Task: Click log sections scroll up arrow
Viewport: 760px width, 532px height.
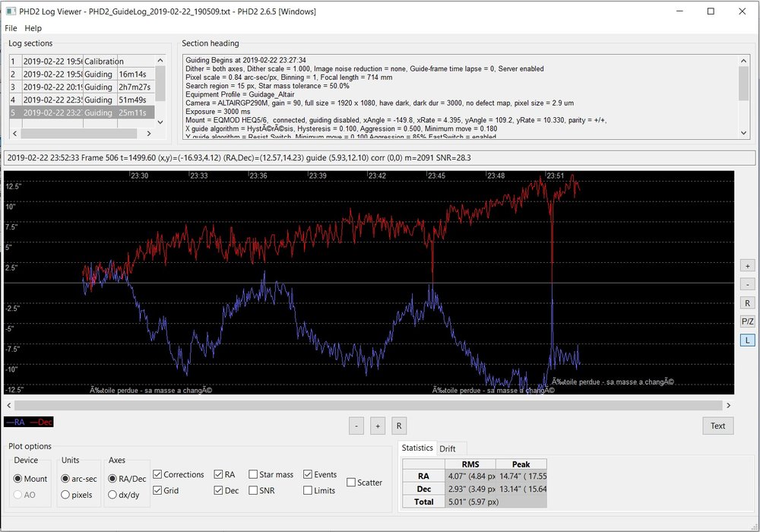Action: coord(160,61)
